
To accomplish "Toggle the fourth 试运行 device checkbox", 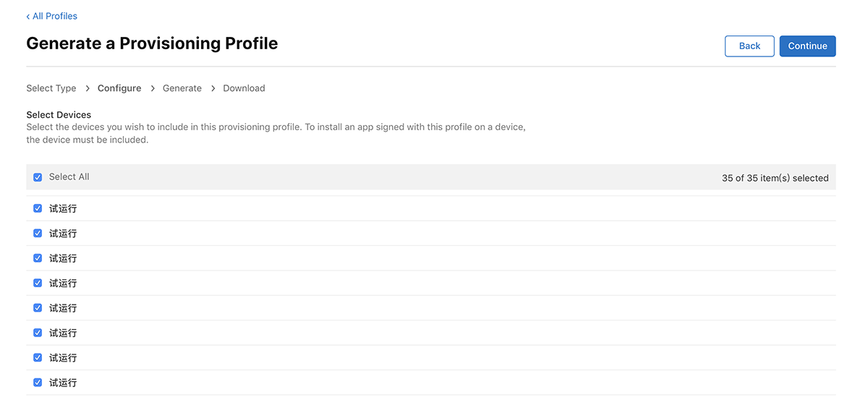I will tap(38, 283).
